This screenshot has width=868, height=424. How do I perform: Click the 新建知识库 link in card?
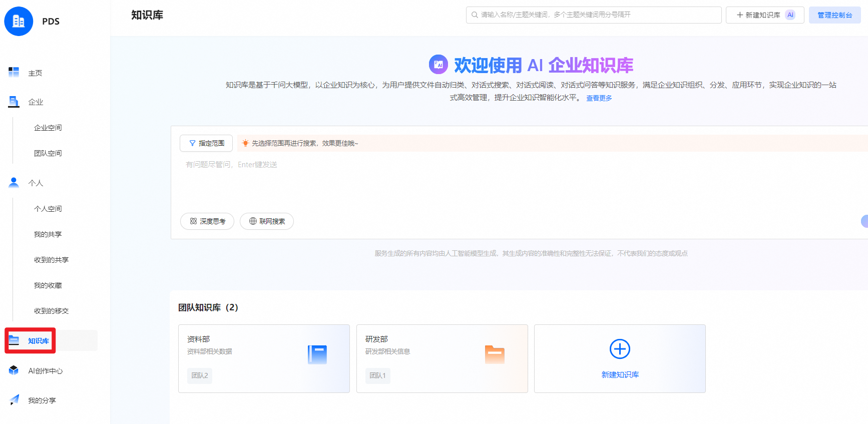pyautogui.click(x=620, y=374)
